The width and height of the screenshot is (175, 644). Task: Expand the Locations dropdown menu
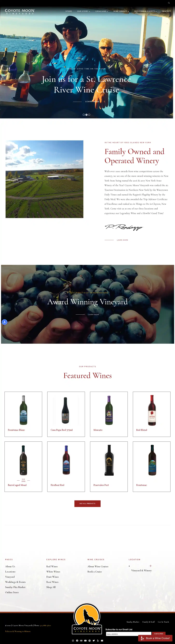click(x=102, y=11)
